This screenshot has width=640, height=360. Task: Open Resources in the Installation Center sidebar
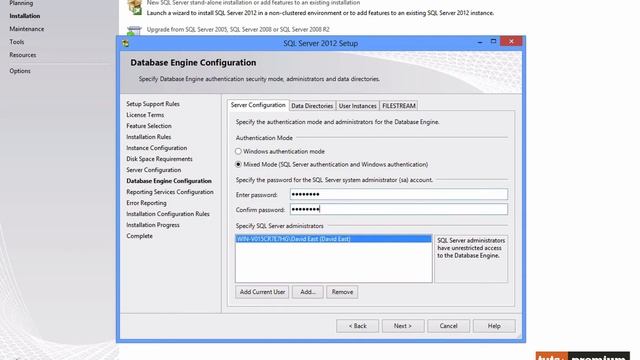(23, 55)
